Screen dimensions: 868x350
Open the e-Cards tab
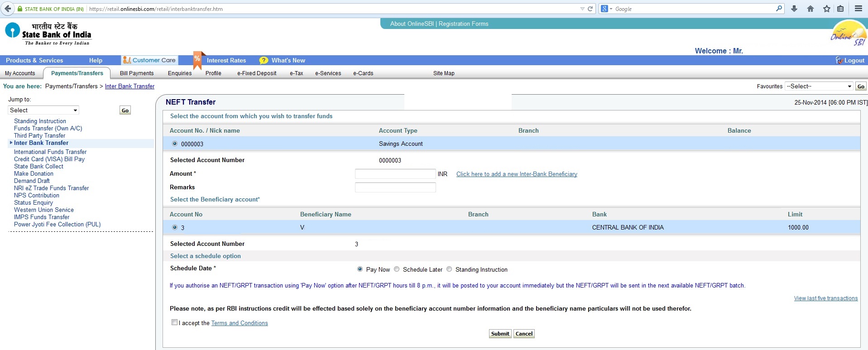(x=363, y=73)
